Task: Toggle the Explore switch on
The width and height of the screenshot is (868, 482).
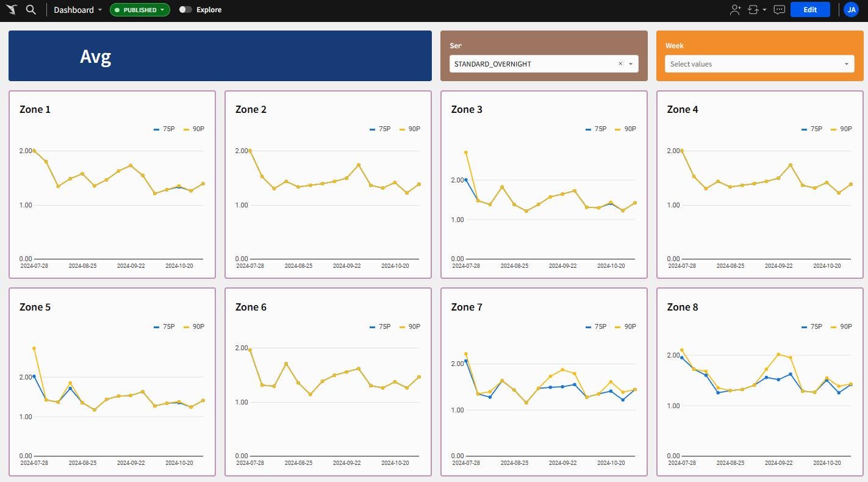Action: click(x=186, y=9)
